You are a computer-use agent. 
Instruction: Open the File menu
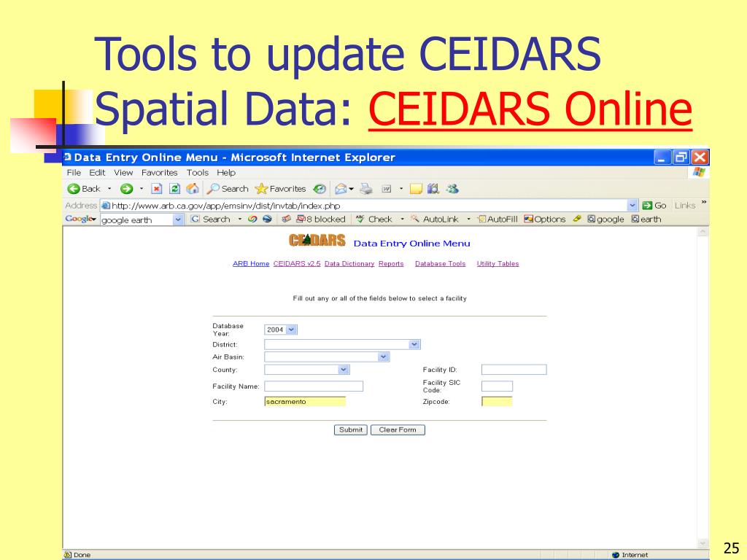coord(74,172)
